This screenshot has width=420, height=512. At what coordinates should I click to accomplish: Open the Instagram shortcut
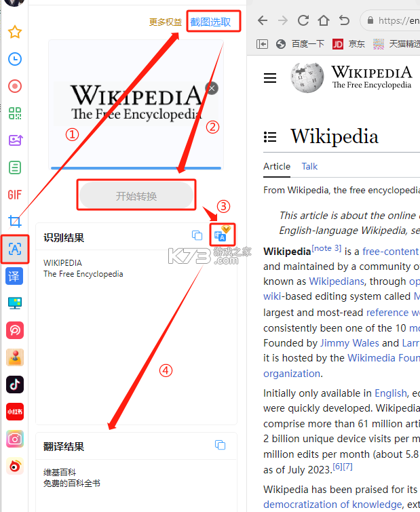15,439
